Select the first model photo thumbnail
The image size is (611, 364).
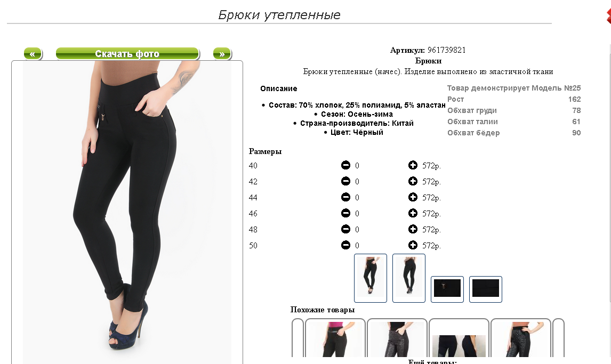(x=370, y=278)
